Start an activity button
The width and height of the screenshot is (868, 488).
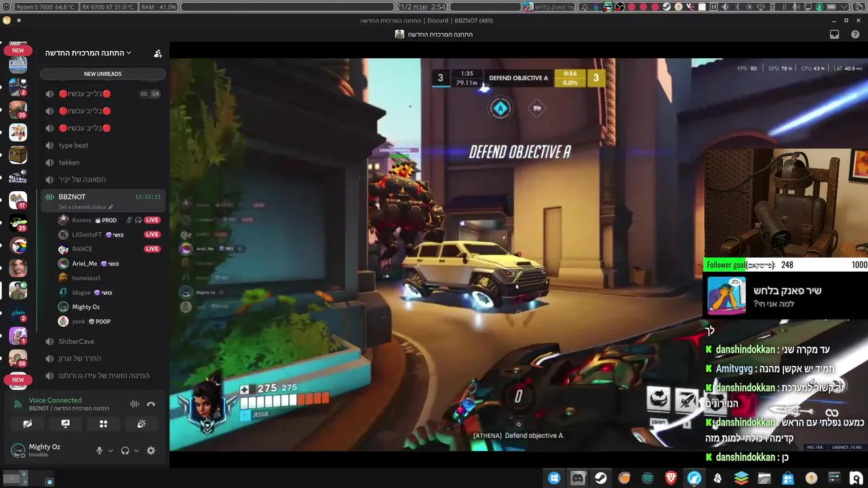click(104, 424)
